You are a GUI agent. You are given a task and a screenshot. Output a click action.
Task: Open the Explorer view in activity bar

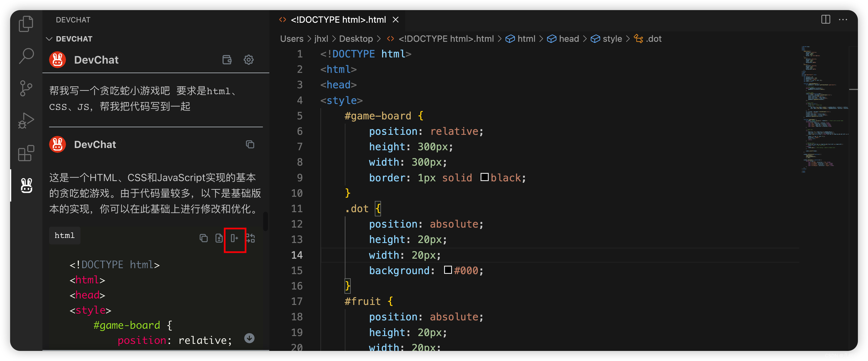click(x=26, y=24)
